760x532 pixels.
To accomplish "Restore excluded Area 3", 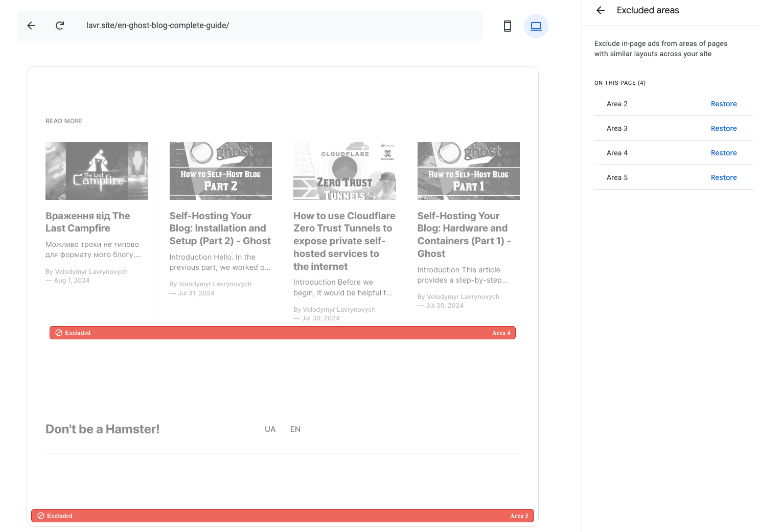I will (723, 128).
